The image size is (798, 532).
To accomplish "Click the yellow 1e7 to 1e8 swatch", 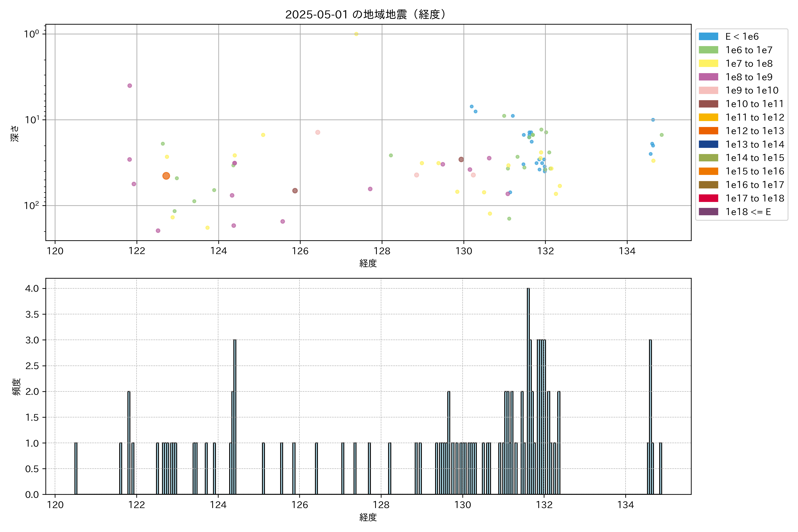I will [x=708, y=63].
